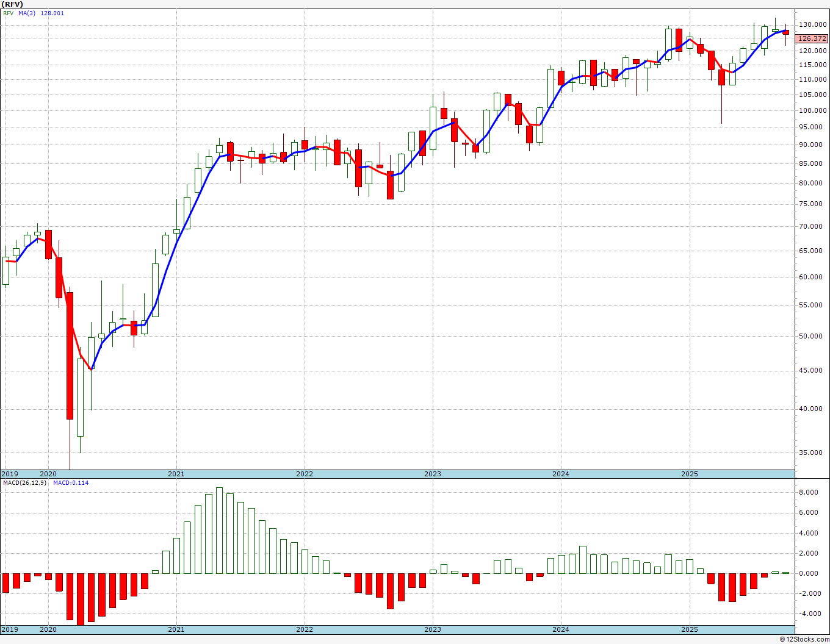This screenshot has height=644, width=830.
Task: Click the longest red candle of the 2020 crash
Action: coord(70,356)
